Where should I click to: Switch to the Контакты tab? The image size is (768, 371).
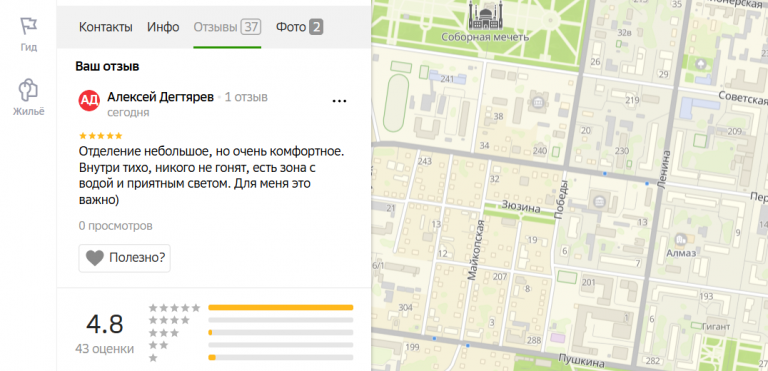point(106,27)
